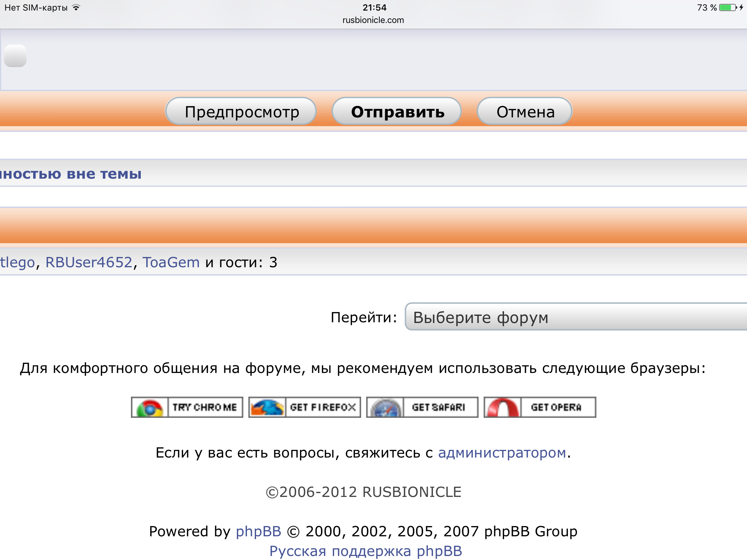Tap the Нет SIM-карты carrier text
747x560 pixels.
click(36, 7)
